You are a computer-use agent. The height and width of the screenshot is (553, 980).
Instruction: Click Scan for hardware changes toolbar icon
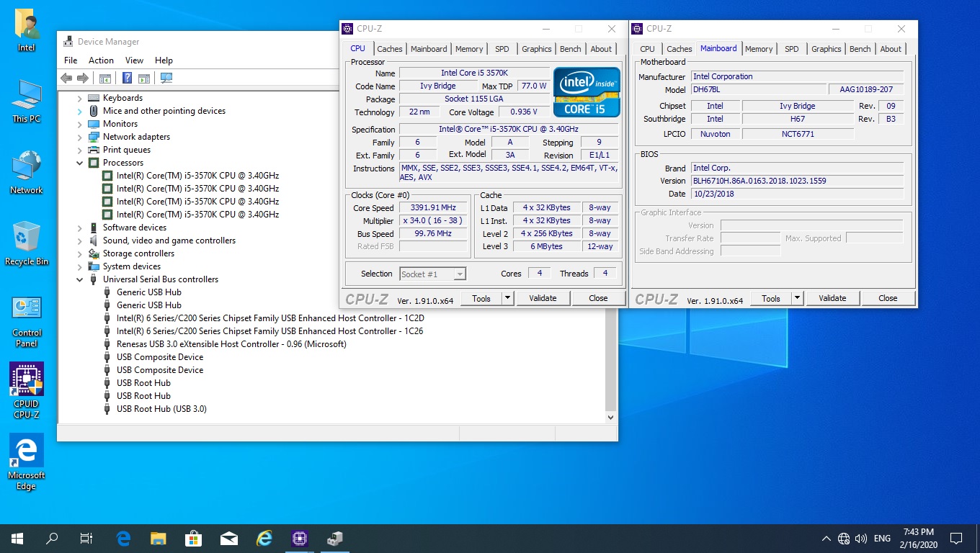tap(166, 78)
